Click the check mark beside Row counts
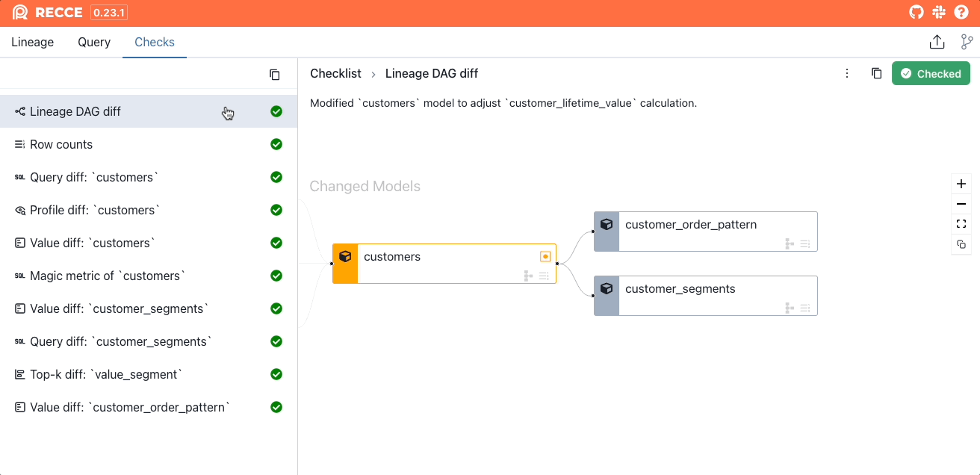The height and width of the screenshot is (475, 980). [x=276, y=144]
